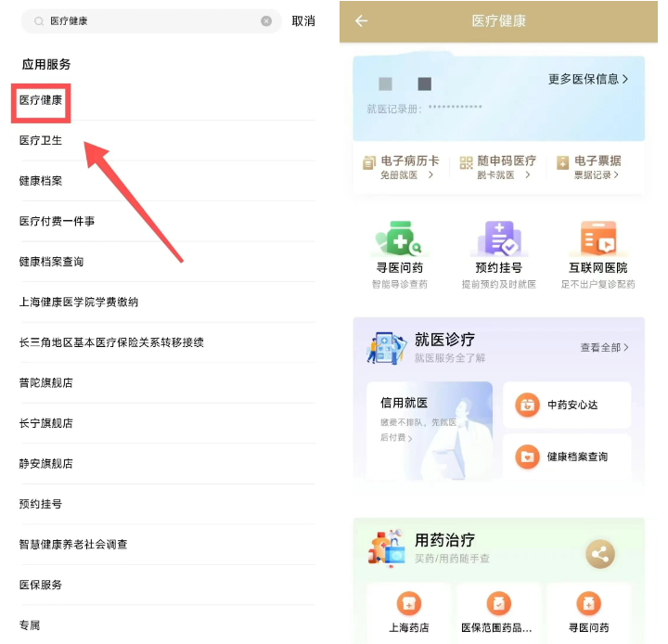Tap the back arrow in 医疗健康 header
This screenshot has height=644, width=668.
[x=361, y=21]
